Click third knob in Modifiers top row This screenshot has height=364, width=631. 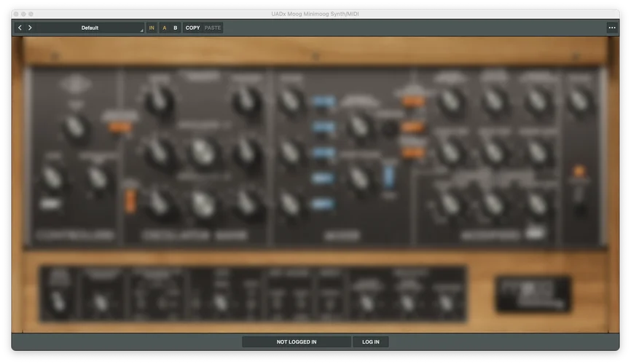click(538, 100)
